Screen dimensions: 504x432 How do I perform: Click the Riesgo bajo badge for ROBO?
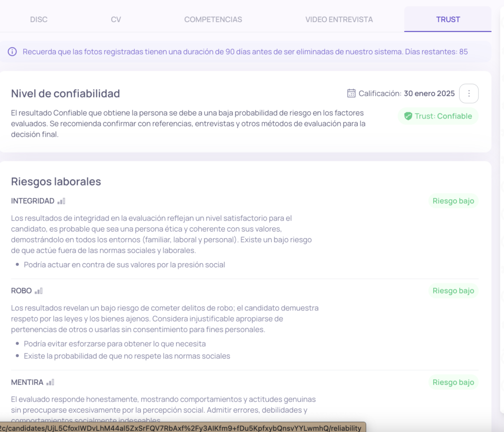453,291
